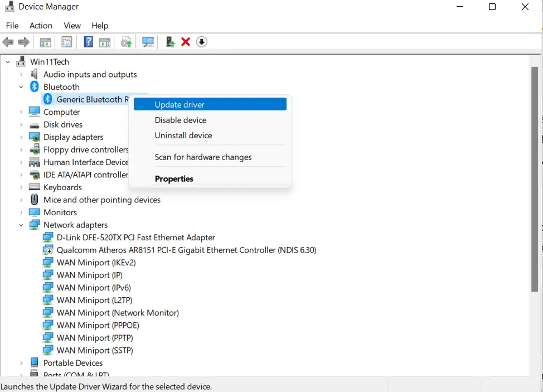
Task: Click the Keyboards category icon
Action: click(x=34, y=187)
